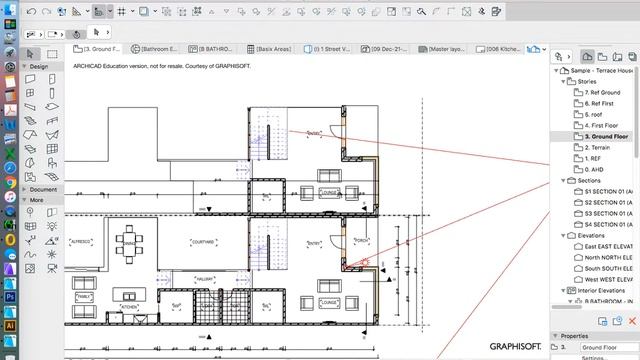Select the Railing tool
Viewport: 640px width, 360px height.
(x=52, y=121)
